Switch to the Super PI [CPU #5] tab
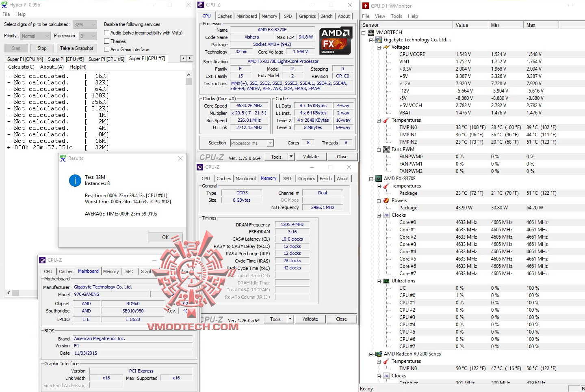The height and width of the screenshot is (392, 585). (65, 59)
